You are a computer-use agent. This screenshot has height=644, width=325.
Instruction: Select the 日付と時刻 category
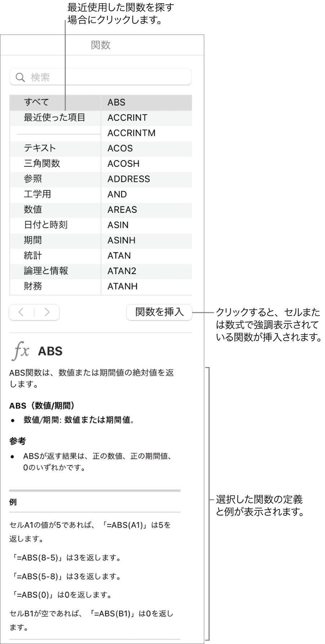tap(55, 225)
